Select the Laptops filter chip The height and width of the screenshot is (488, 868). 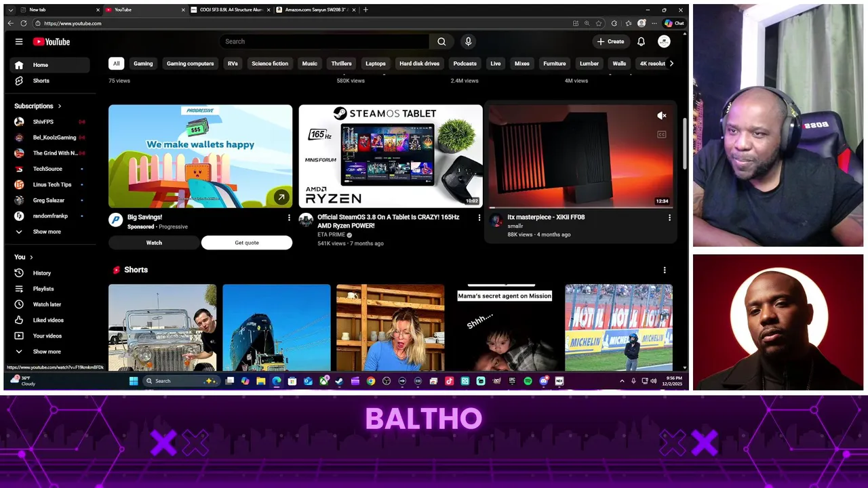pyautogui.click(x=376, y=64)
